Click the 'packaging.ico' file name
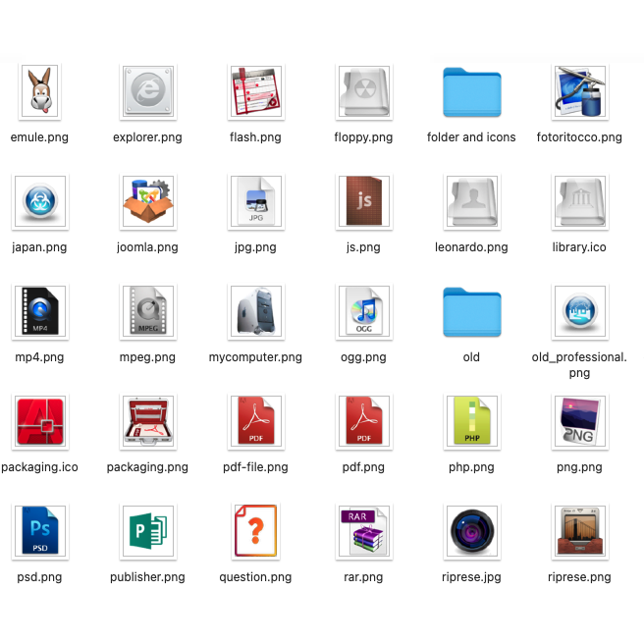The height and width of the screenshot is (644, 644). [x=39, y=467]
